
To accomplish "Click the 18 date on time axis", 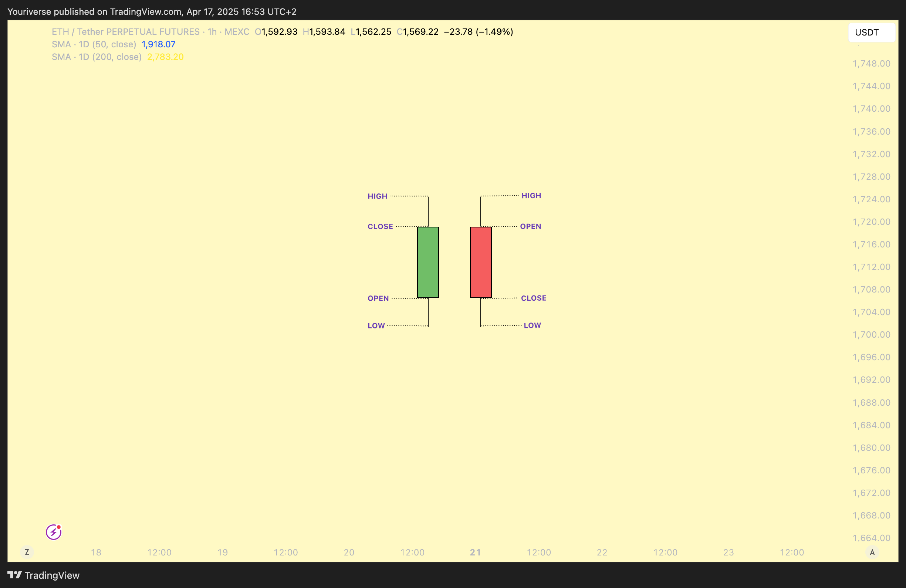I will coord(96,552).
